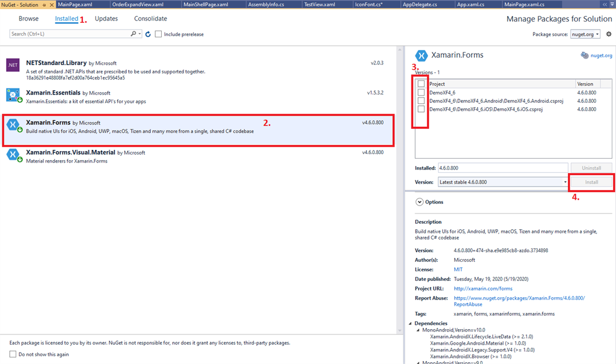Viewport: 616px width, 364px height.
Task: Click the Xamarin.Essentials package icon
Action: [12, 94]
